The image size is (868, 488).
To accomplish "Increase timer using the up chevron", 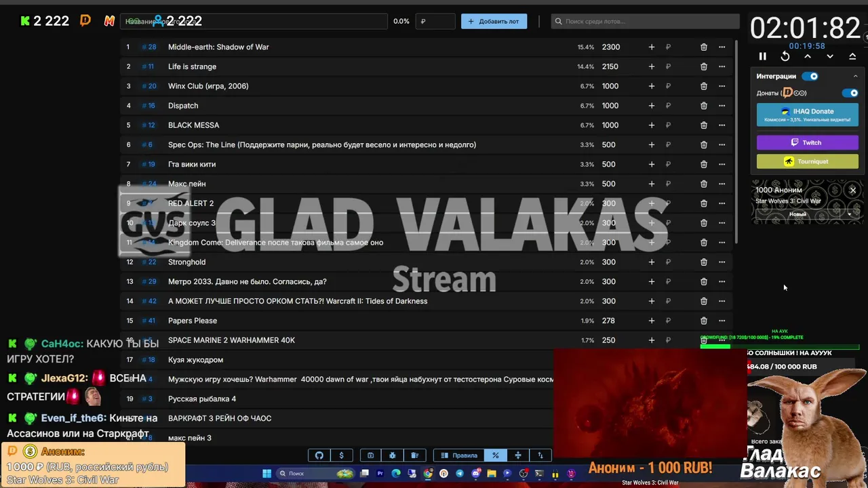I will coord(808,57).
